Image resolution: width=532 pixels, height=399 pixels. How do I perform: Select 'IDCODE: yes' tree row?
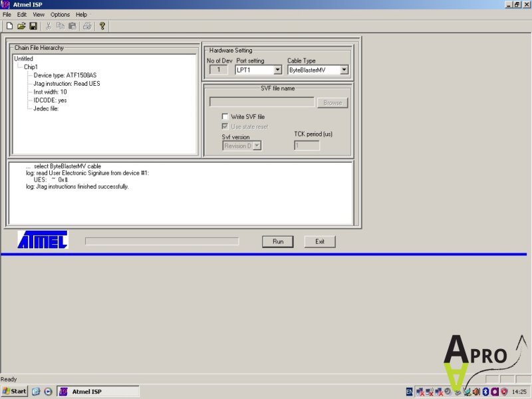point(51,100)
